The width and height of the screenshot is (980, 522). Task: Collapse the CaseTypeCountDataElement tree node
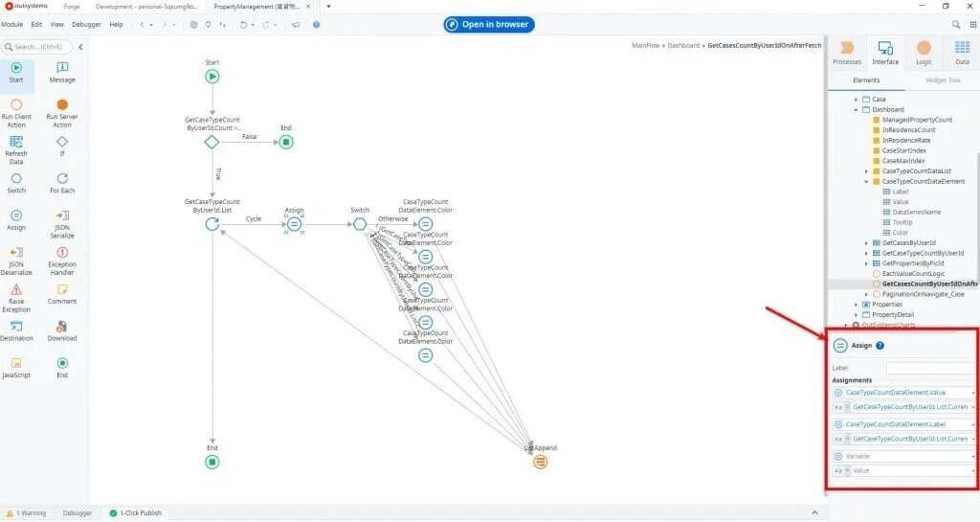click(866, 181)
